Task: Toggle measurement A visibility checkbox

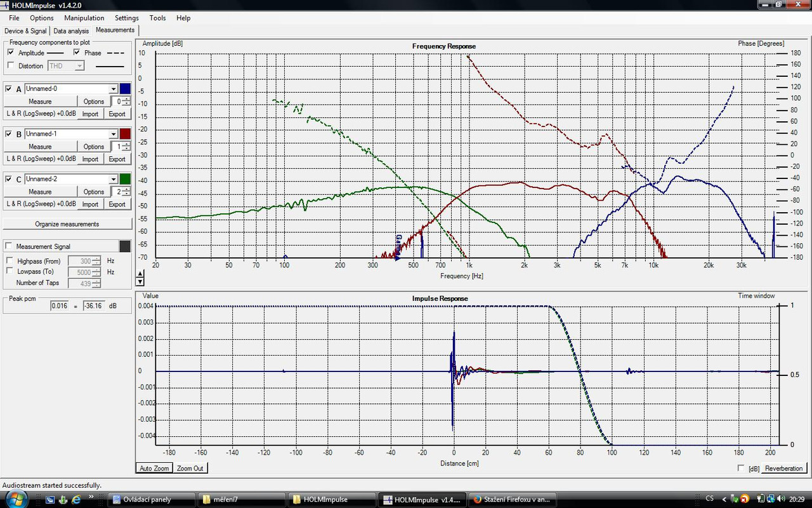Action: click(x=8, y=89)
